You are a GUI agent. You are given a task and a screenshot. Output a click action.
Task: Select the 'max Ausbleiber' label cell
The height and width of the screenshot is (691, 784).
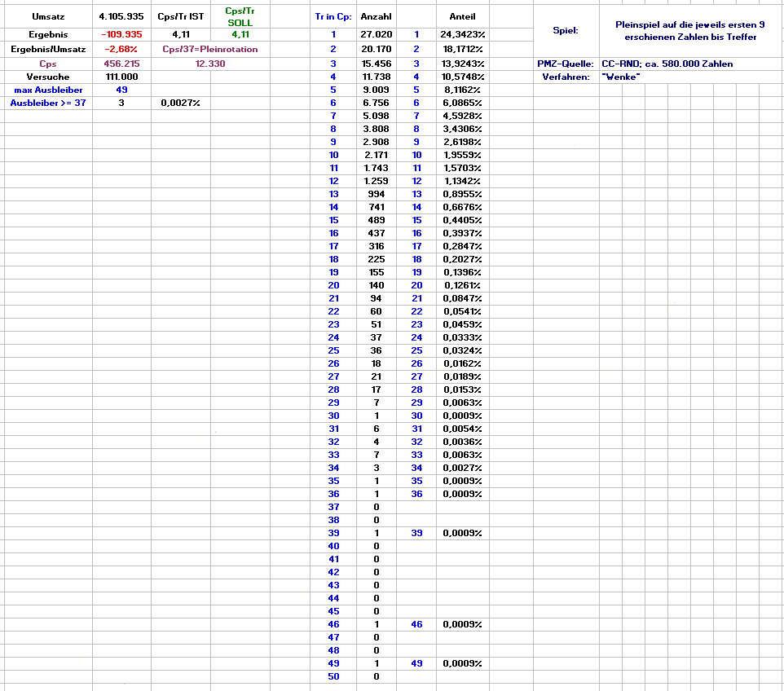[x=48, y=90]
